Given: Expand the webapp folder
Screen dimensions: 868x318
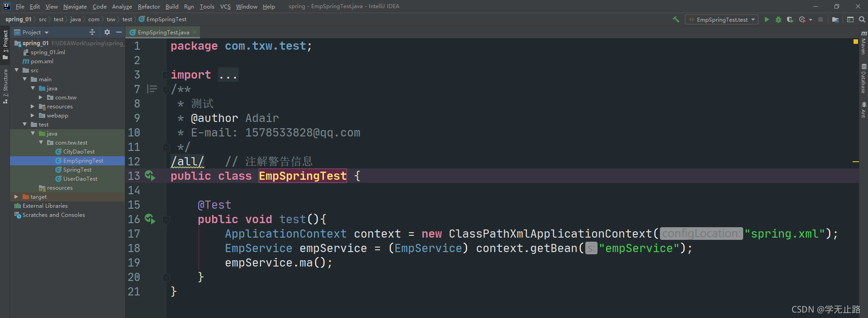Looking at the screenshot, I should click(x=33, y=115).
